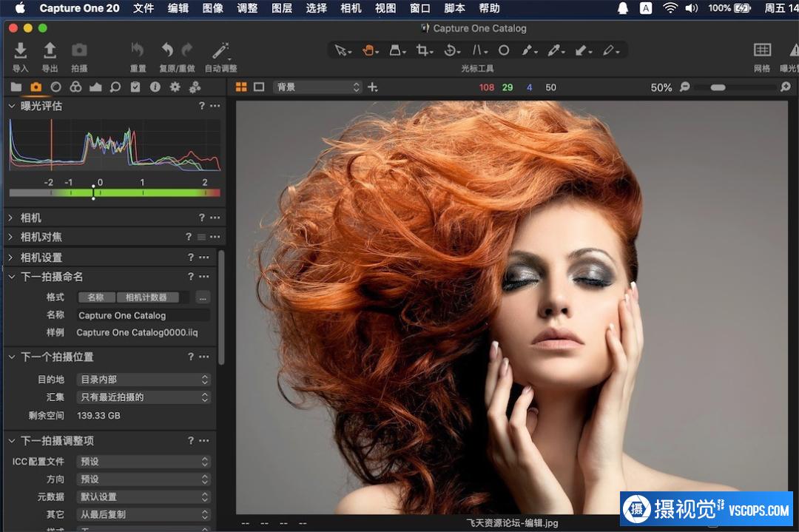Click the 拍摄 (Capture) camera toolbar icon

tap(79, 50)
